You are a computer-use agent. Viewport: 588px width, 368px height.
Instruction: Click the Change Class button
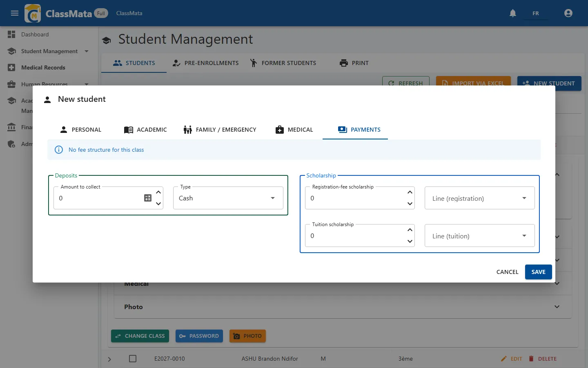[140, 336]
